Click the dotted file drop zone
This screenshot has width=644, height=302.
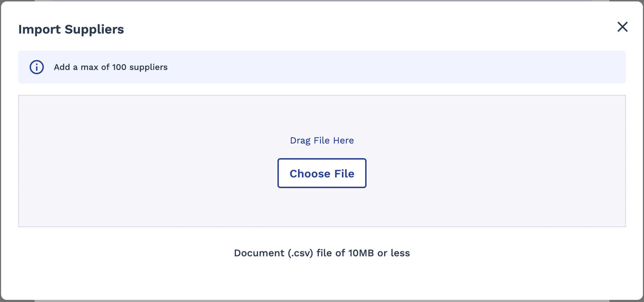[322, 161]
